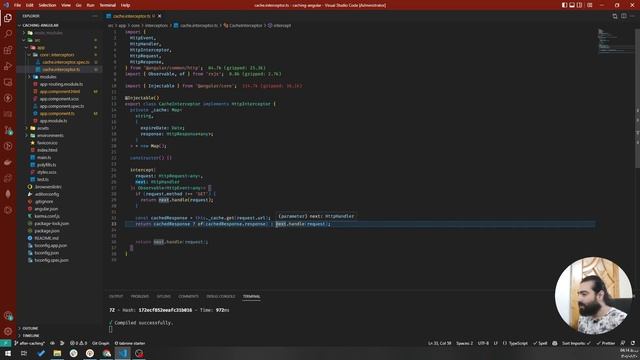Open the Extensions view in the activity bar
The width and height of the screenshot is (640, 360).
pyautogui.click(x=8, y=50)
